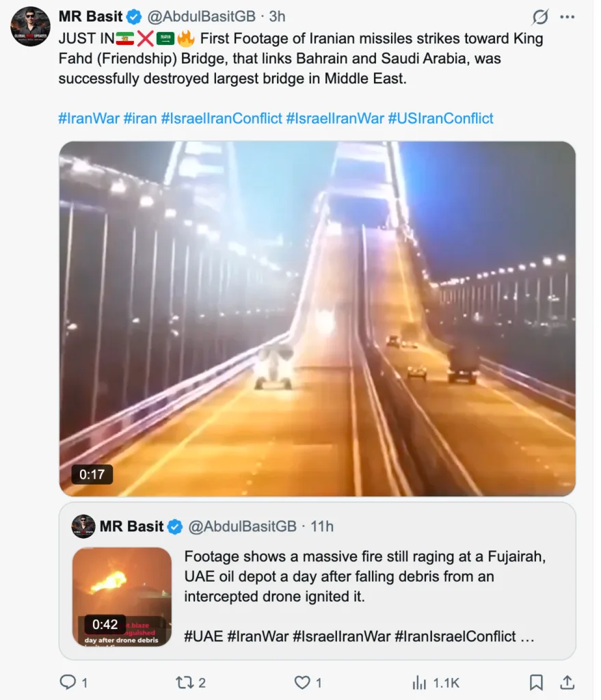Open the #iran hashtag link
The image size is (601, 700).
[140, 118]
